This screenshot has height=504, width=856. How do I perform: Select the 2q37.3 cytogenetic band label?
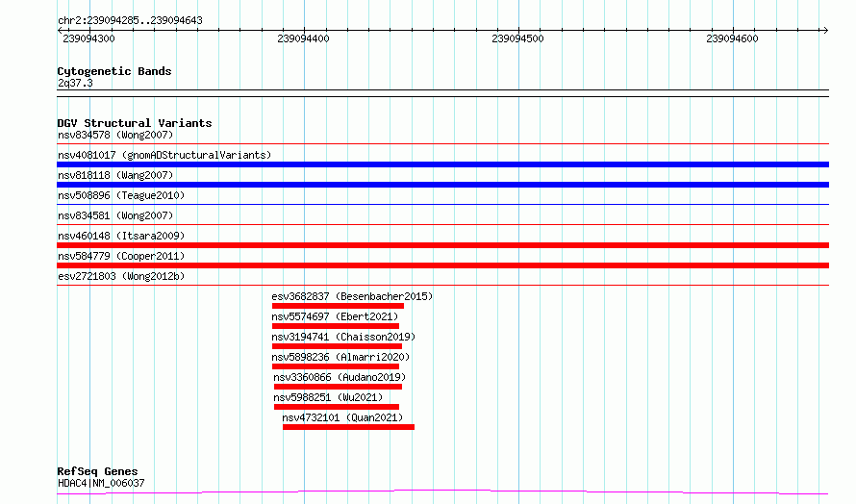[75, 83]
